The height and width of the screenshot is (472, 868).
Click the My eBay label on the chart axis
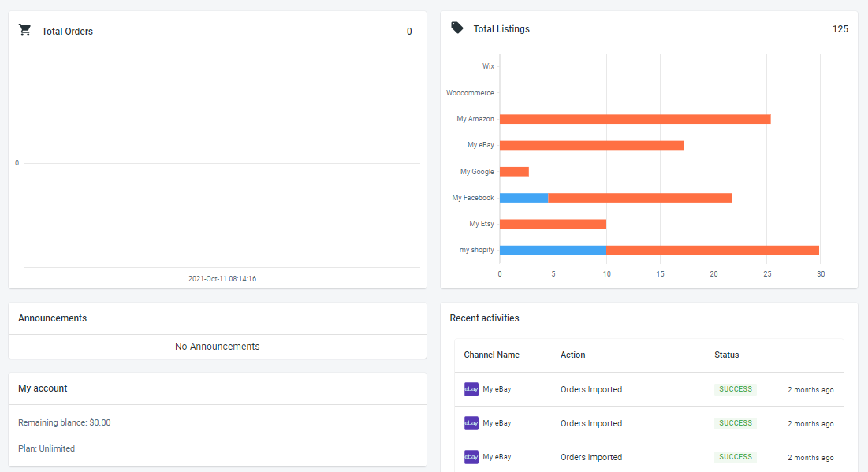click(480, 145)
